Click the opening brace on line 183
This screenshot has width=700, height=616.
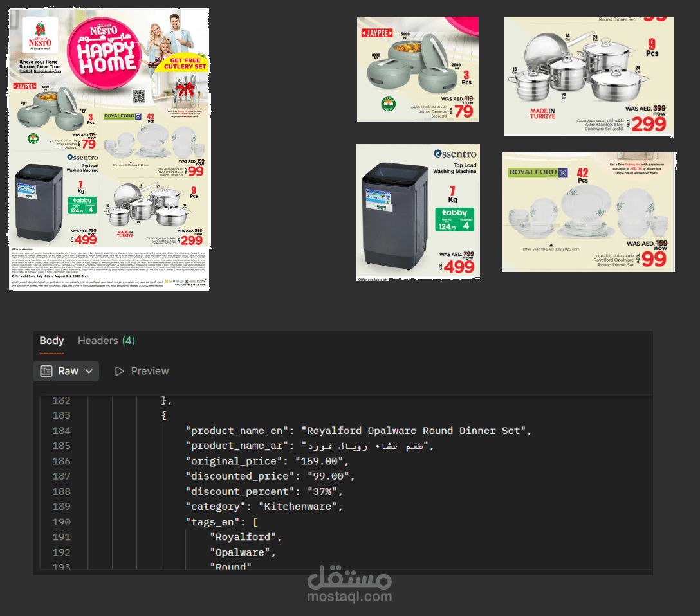click(x=164, y=416)
